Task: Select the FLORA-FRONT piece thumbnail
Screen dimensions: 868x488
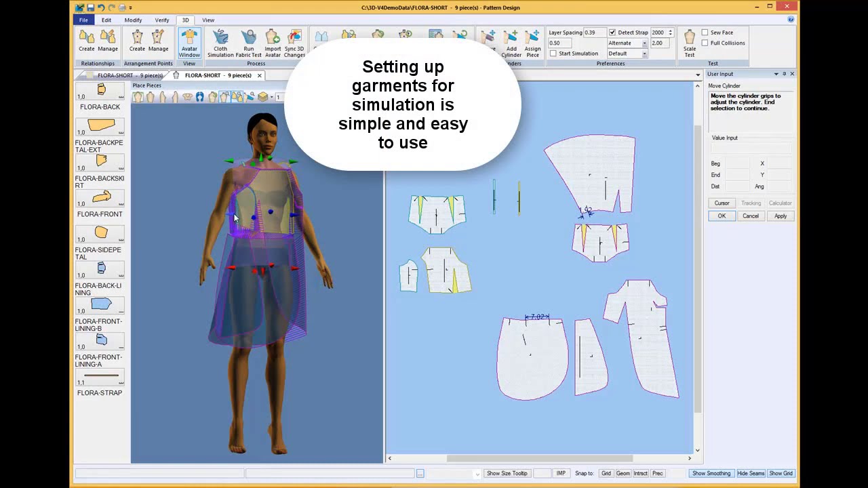Action: tap(101, 197)
